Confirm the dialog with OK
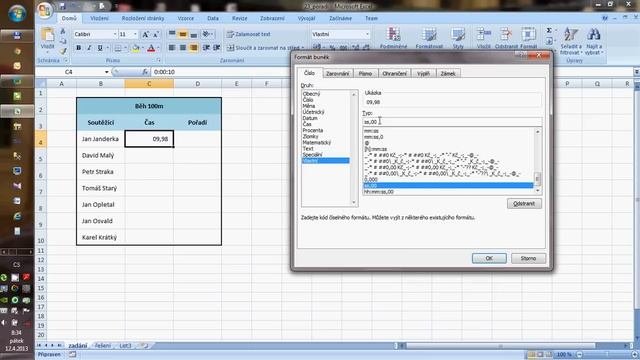Screen dimensions: 640x360 pyautogui.click(x=489, y=258)
